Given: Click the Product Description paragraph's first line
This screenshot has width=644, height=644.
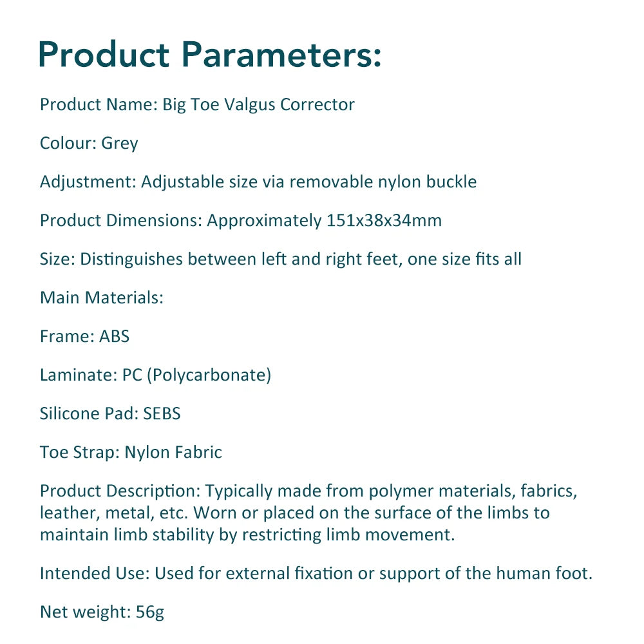Looking at the screenshot, I should click(308, 491).
